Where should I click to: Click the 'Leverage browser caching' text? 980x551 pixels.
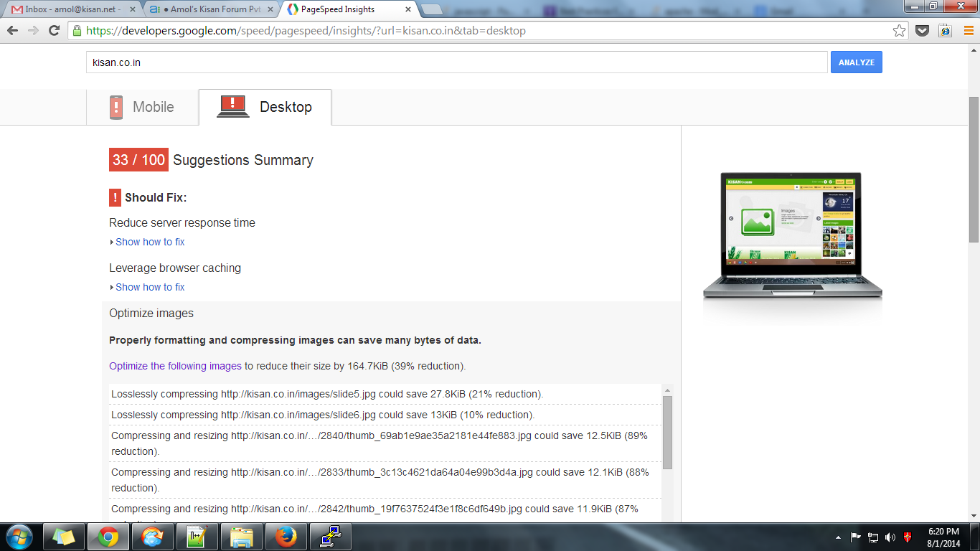175,268
